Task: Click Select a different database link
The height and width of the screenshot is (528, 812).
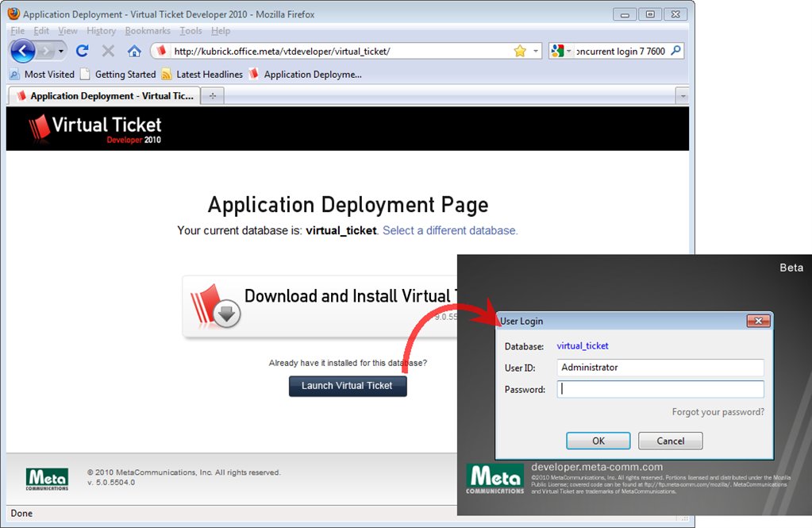Action: tap(449, 230)
